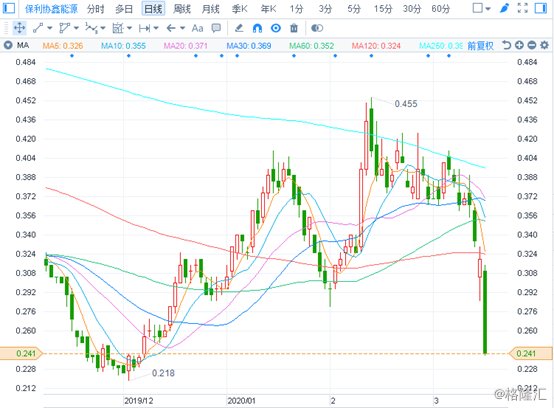Select the eraser tool
554x408 pixels.
[x=239, y=28]
